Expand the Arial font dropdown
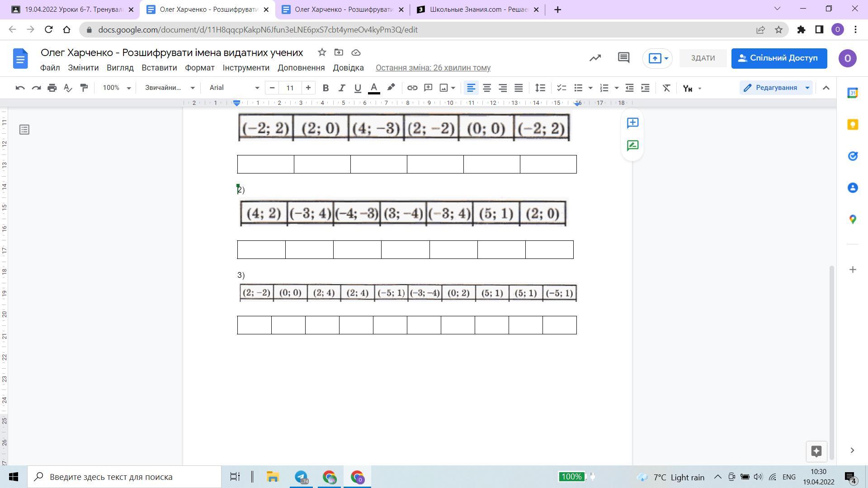The width and height of the screenshot is (868, 488). (x=234, y=88)
